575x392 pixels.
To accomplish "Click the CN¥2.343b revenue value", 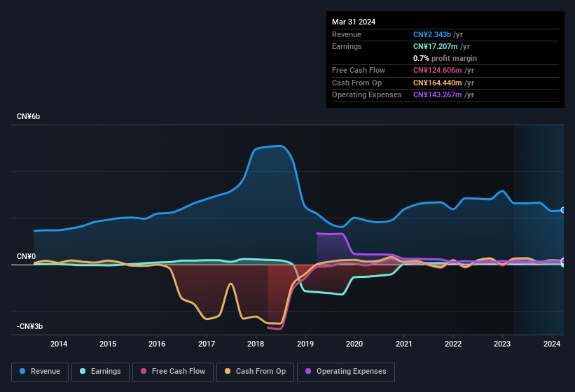I will (432, 34).
